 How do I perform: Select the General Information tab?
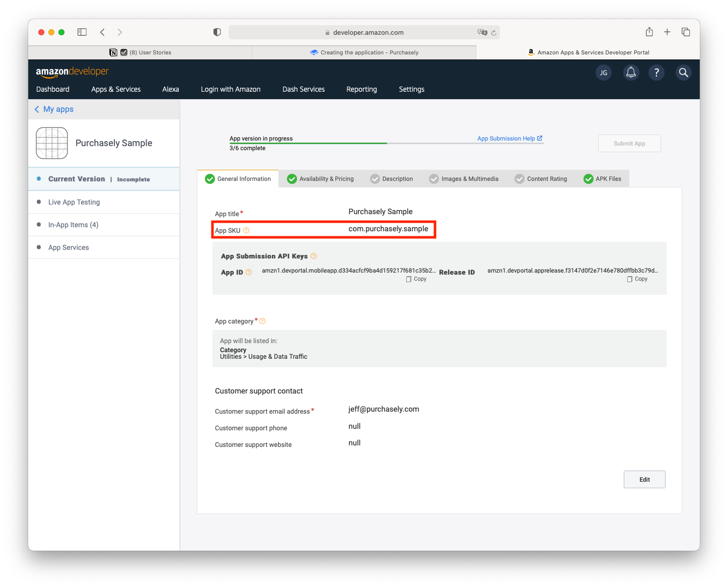pos(238,179)
